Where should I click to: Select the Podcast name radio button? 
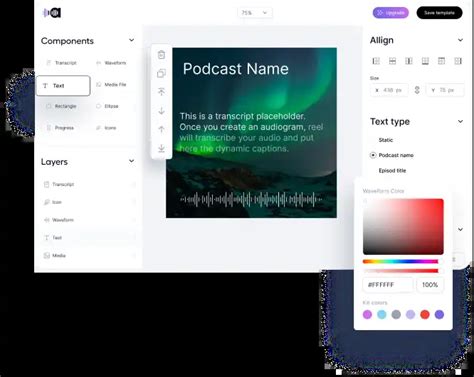pyautogui.click(x=373, y=155)
